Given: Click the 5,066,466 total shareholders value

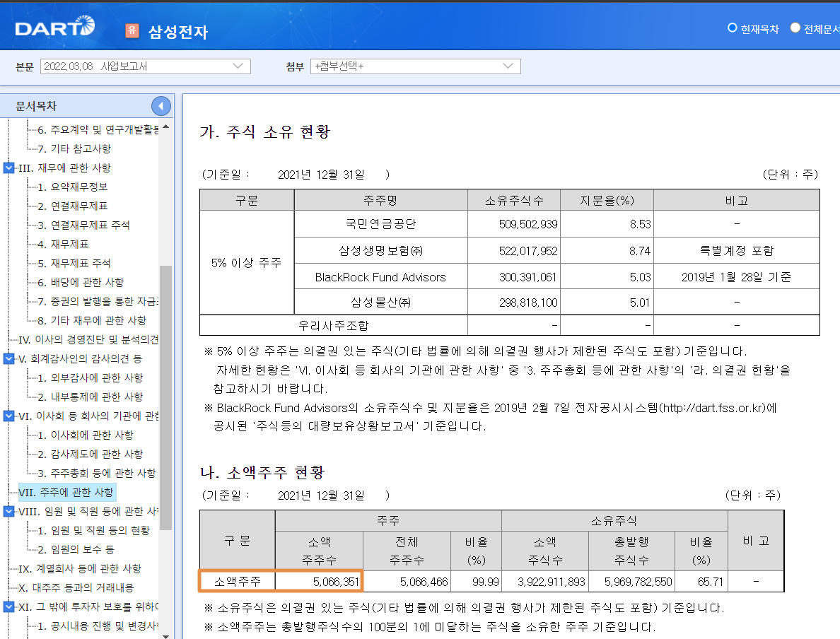Looking at the screenshot, I should [424, 582].
